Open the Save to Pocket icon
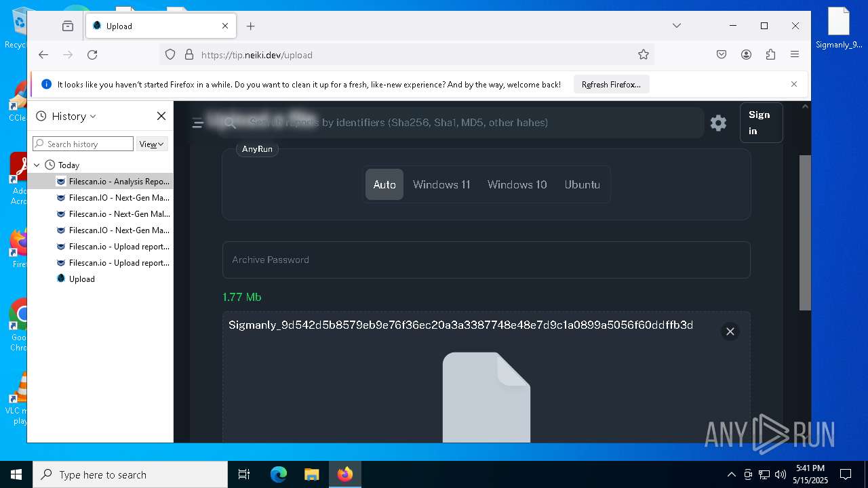The image size is (868, 488). click(x=722, y=55)
